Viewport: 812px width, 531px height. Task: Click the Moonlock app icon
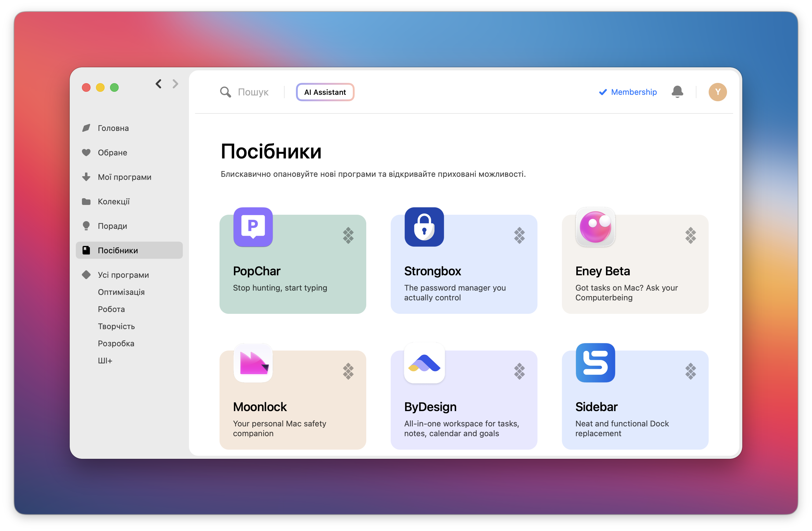pos(253,363)
